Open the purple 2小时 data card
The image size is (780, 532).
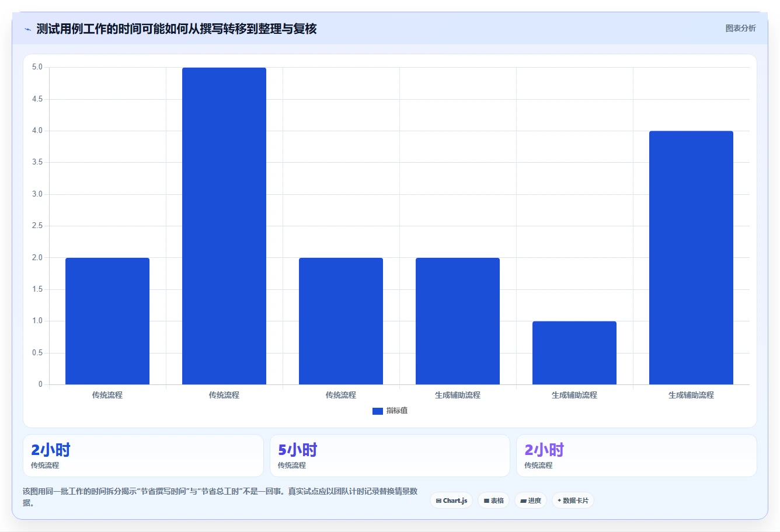[636, 456]
